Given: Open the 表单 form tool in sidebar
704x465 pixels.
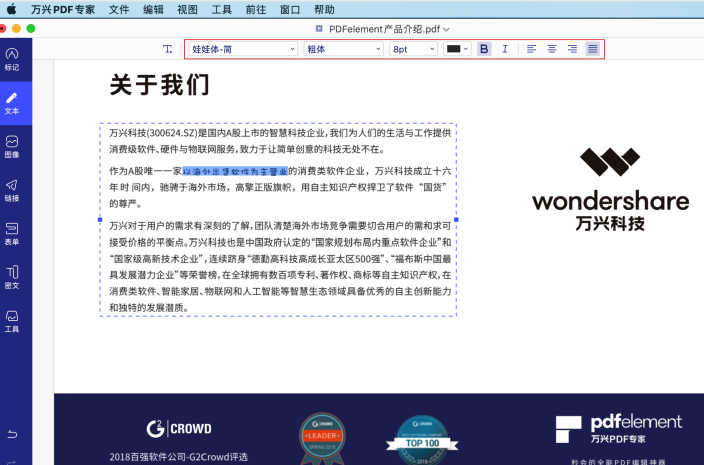Looking at the screenshot, I should 12,234.
